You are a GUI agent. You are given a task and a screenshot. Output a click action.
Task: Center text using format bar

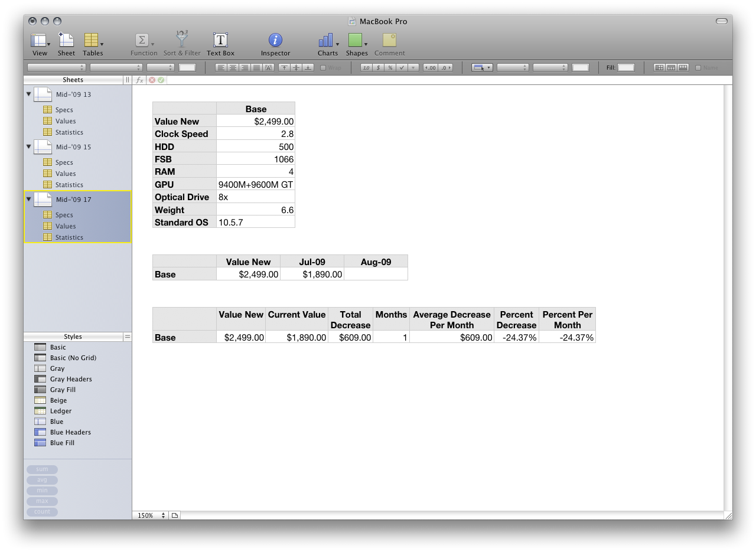point(233,68)
